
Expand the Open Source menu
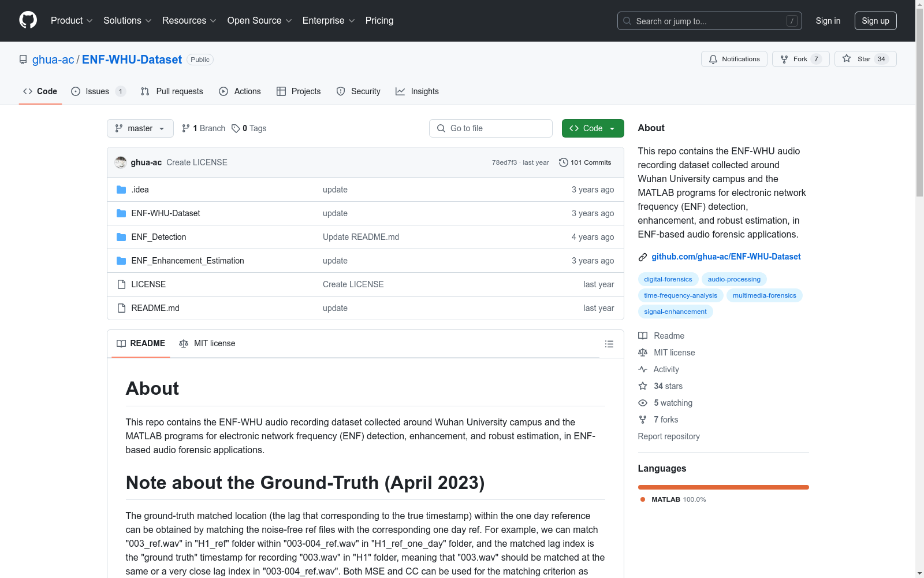point(260,20)
